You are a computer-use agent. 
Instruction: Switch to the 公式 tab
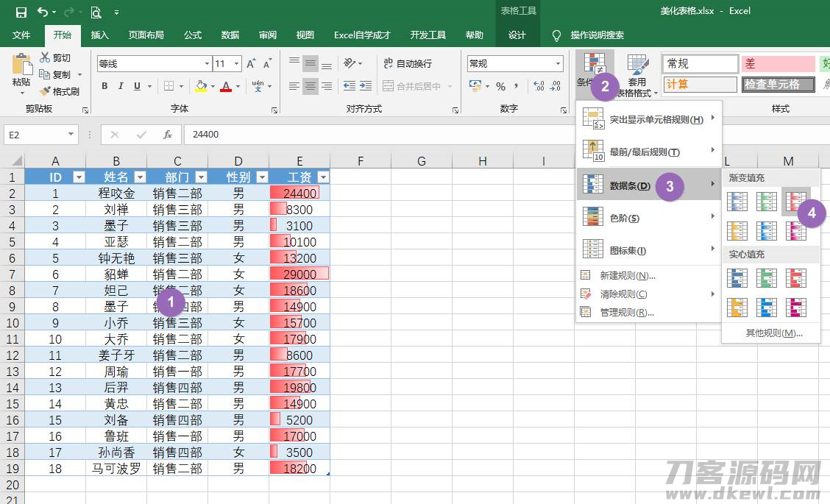click(x=193, y=35)
